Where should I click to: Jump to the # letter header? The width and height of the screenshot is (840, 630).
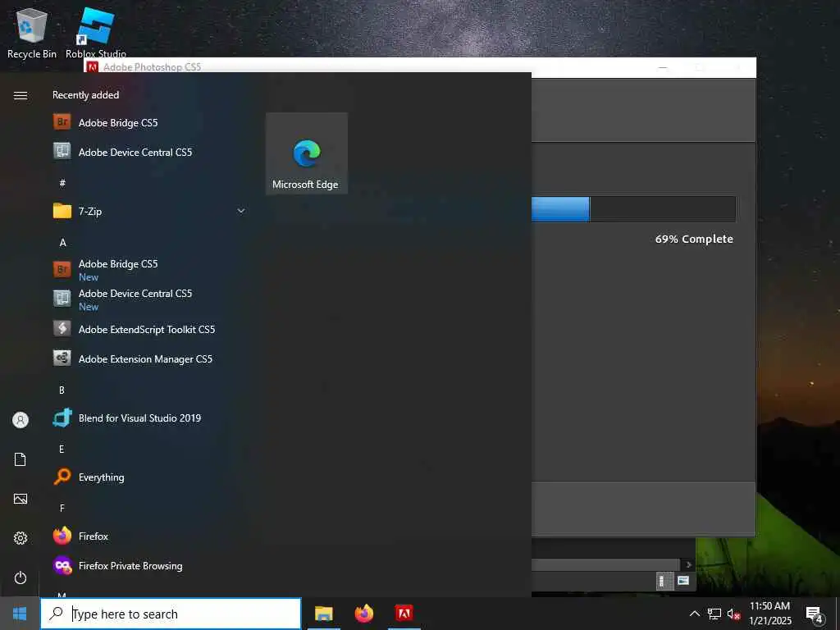62,183
